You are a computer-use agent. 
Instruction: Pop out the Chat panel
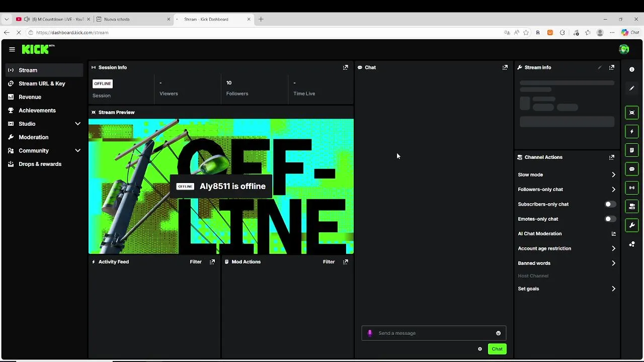(x=505, y=67)
